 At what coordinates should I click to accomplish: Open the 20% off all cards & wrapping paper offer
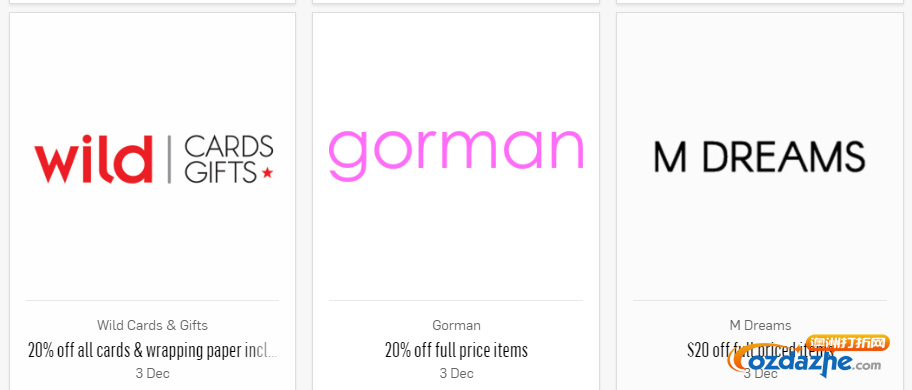pos(152,350)
